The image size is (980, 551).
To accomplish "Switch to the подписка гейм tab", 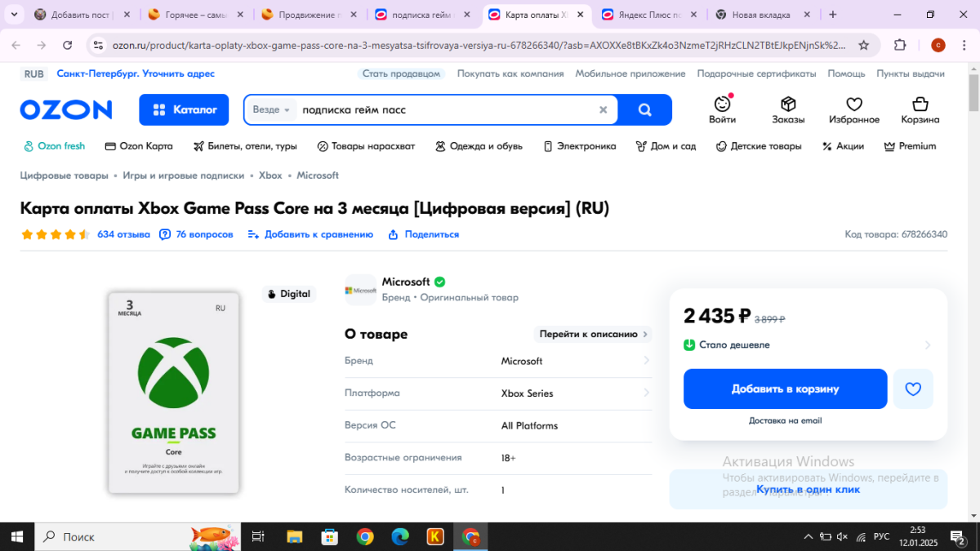I will point(423,15).
